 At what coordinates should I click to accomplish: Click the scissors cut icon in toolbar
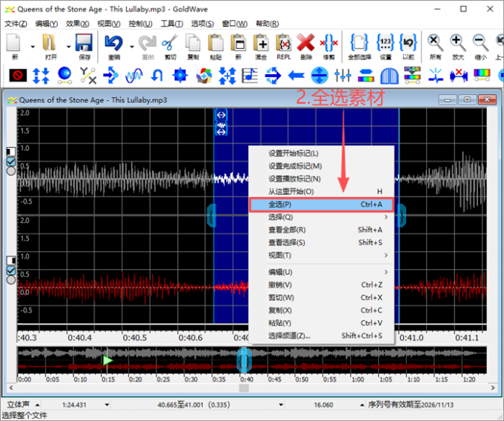pyautogui.click(x=170, y=44)
